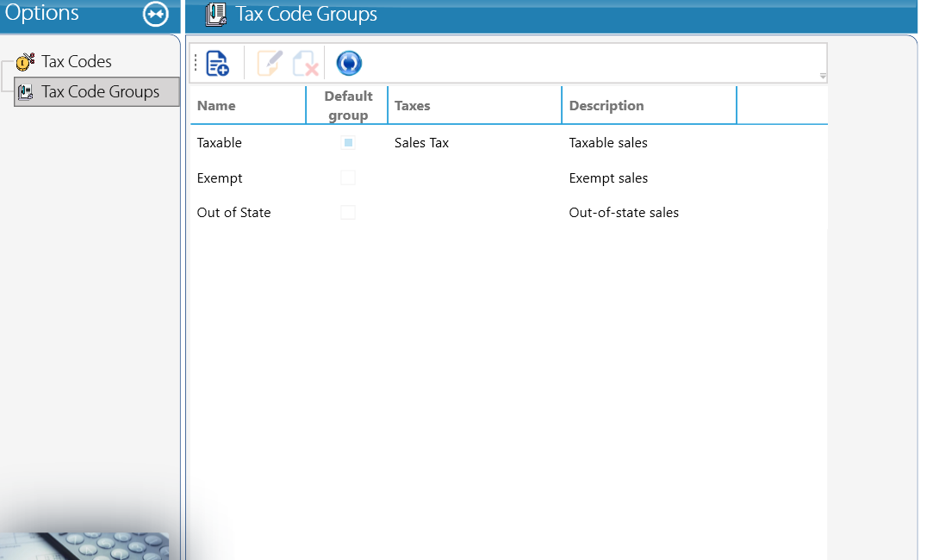
Task: Edit the selected tax code group
Action: (269, 63)
